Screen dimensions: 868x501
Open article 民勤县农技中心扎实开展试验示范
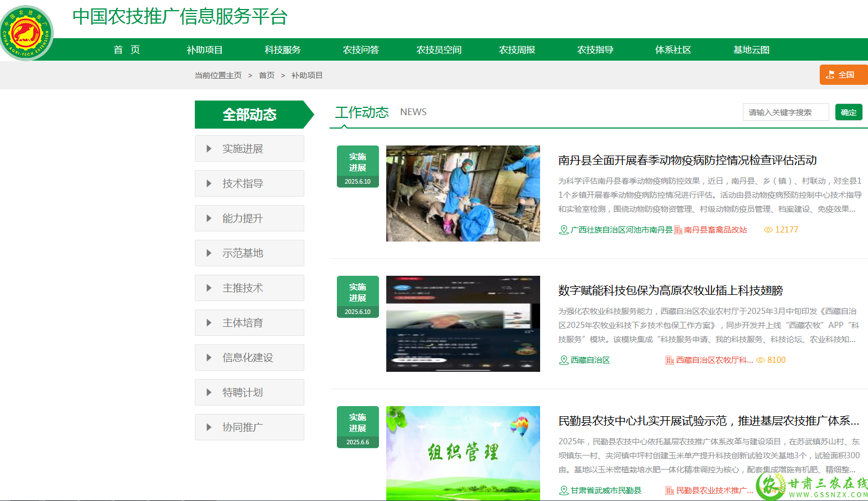pos(709,421)
